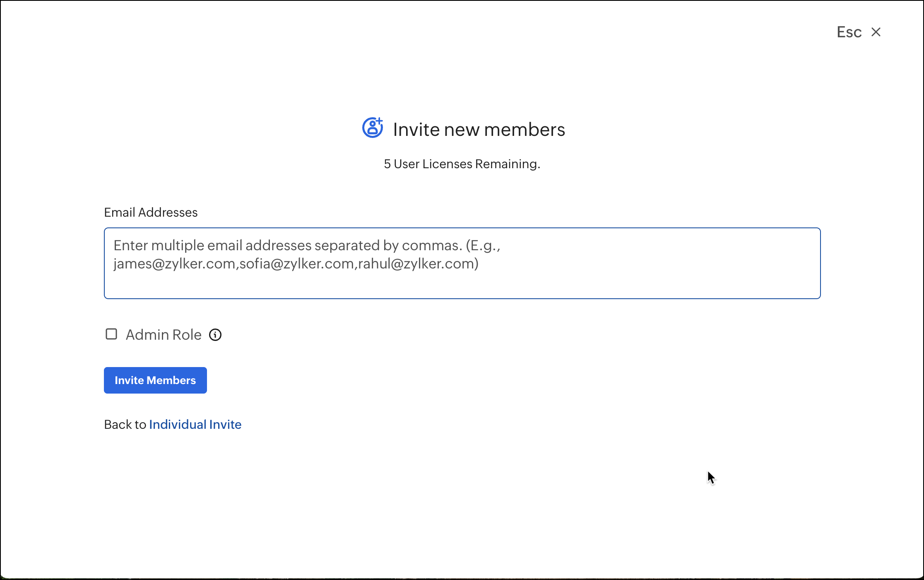
Task: Click the 5 User Licenses Remaining text
Action: (x=462, y=164)
